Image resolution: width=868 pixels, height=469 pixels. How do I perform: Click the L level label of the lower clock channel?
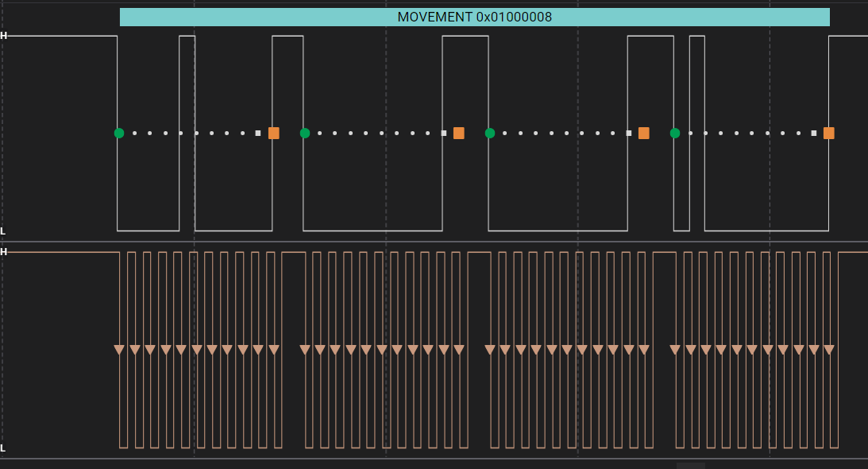(2, 448)
